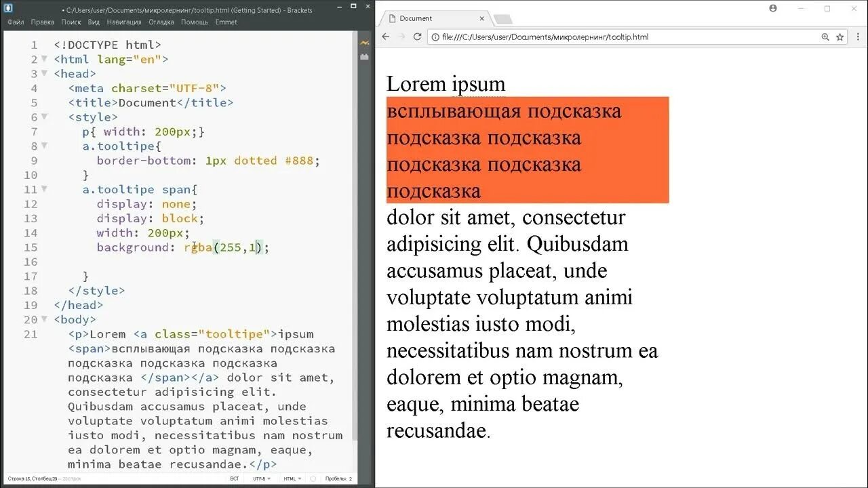This screenshot has height=488, width=868.
Task: Click "<title>Document</title>" on line 5
Action: coord(151,103)
